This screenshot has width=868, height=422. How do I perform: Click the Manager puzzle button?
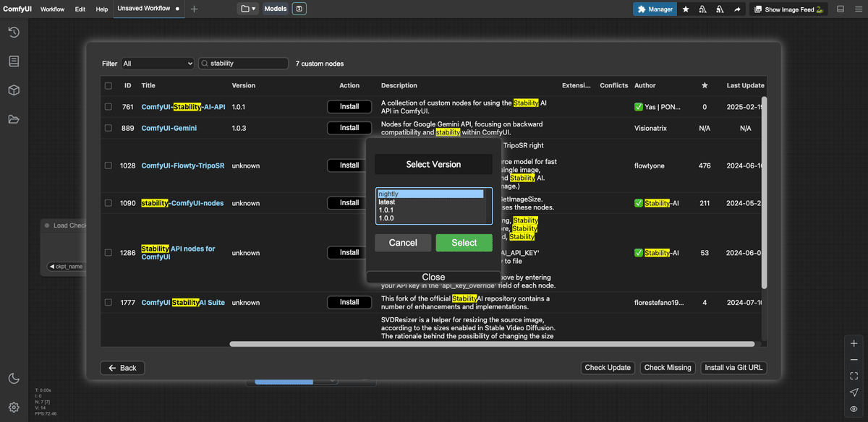click(x=655, y=9)
